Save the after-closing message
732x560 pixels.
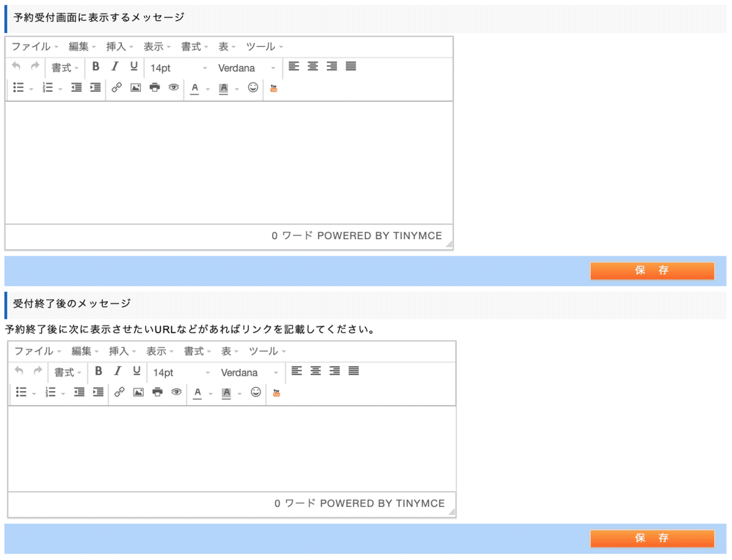[x=652, y=538]
